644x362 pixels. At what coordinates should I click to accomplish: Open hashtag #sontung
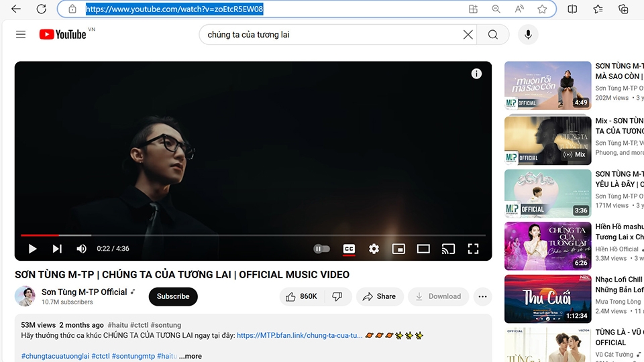[166, 325]
